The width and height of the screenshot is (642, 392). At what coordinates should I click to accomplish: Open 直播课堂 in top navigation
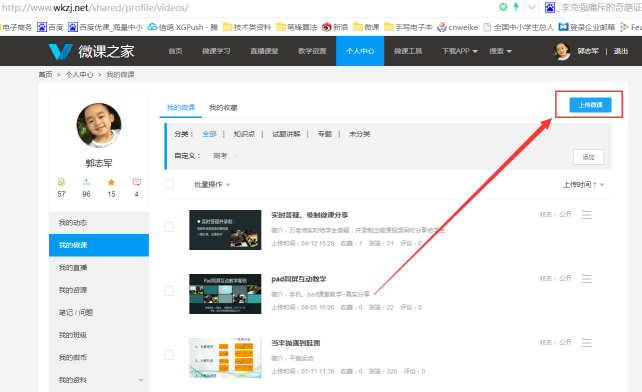click(264, 51)
